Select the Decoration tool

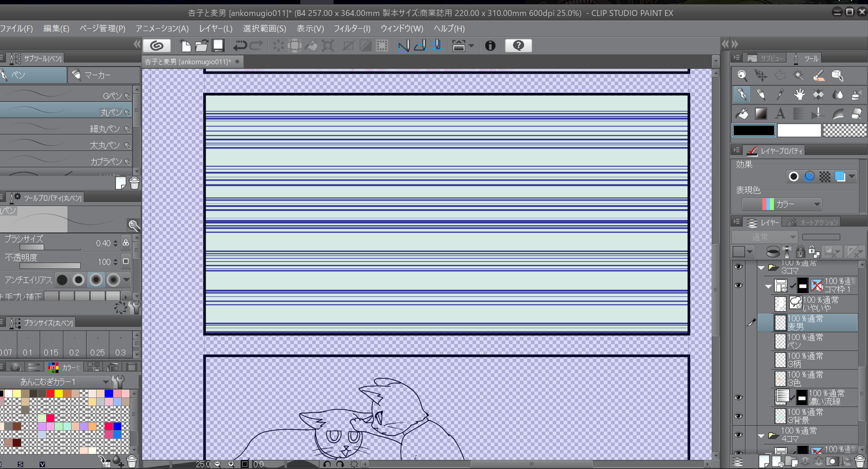click(819, 94)
